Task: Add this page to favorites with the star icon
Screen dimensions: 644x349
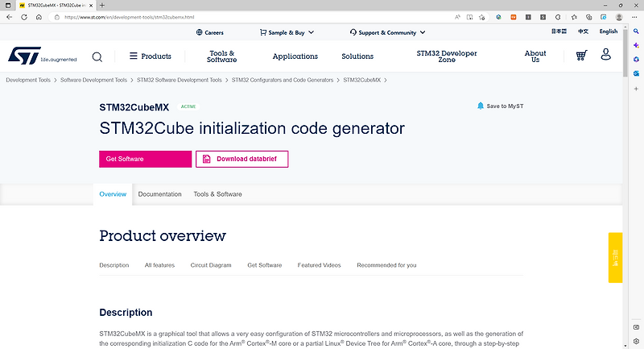Action: [x=480, y=16]
